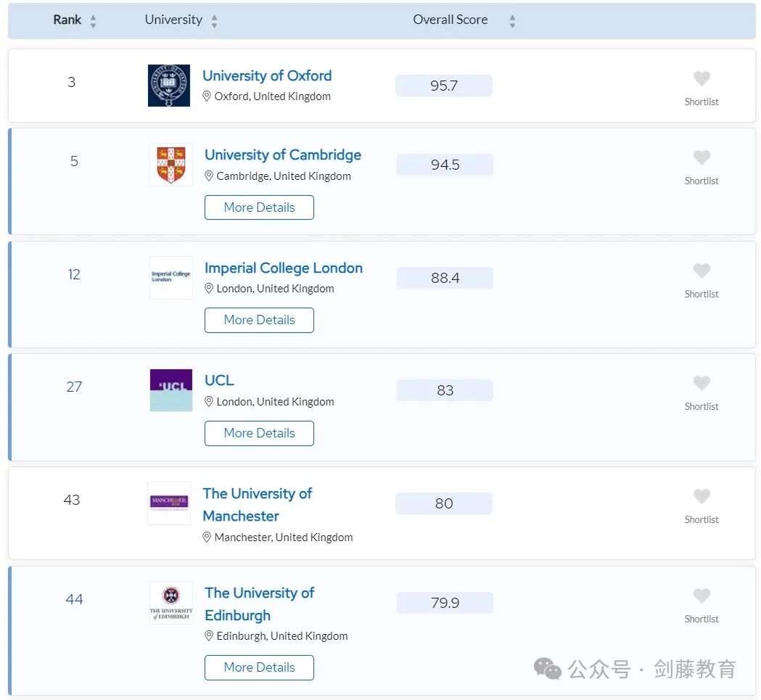Sort by University column arrows

coord(214,21)
